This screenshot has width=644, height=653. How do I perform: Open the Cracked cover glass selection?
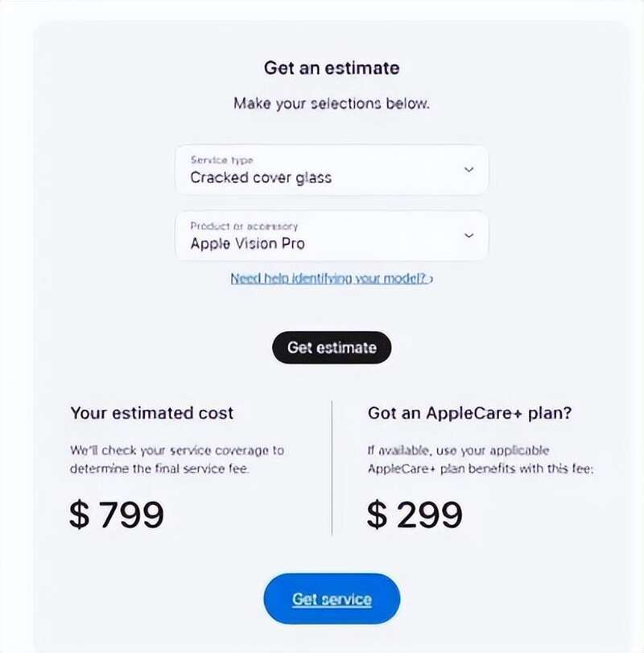pos(261,178)
